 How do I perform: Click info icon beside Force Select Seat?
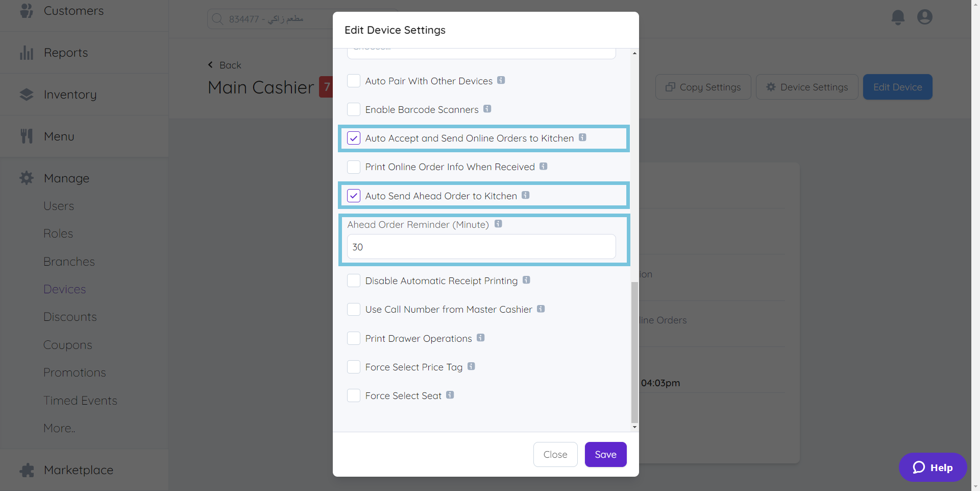pos(450,395)
